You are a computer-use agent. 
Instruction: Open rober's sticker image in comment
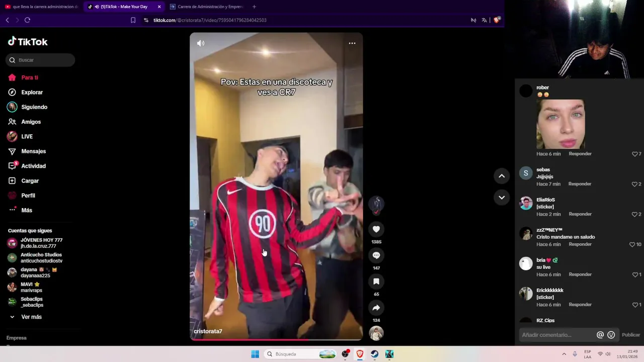point(560,124)
